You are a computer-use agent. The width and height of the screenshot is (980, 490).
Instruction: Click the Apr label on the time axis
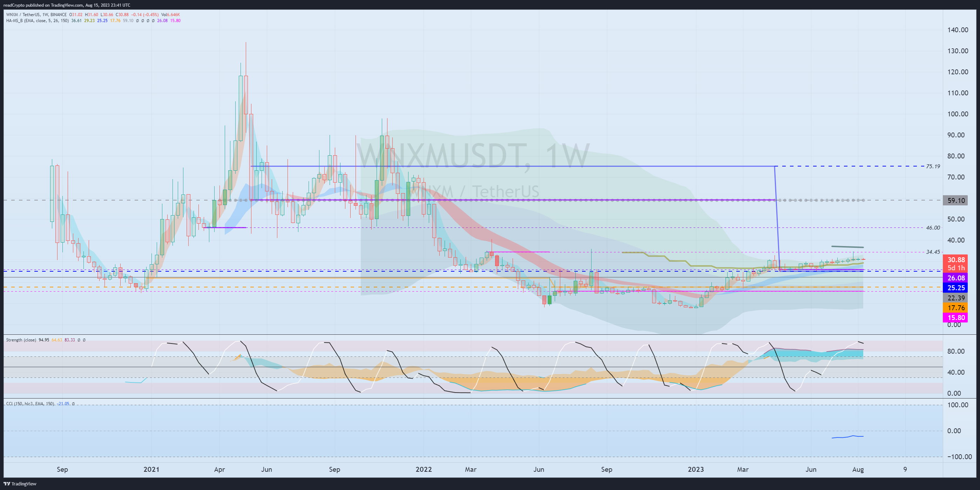point(219,469)
